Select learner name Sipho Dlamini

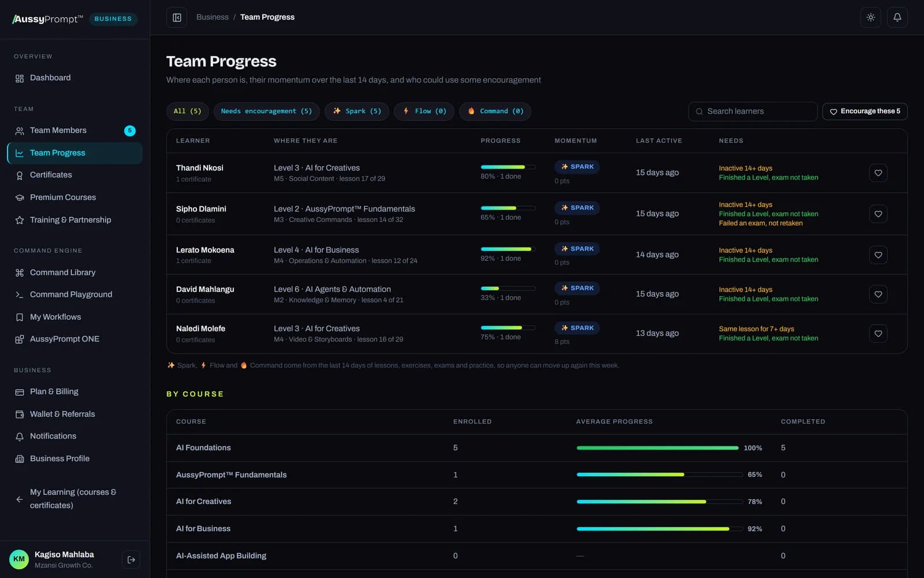(x=201, y=209)
